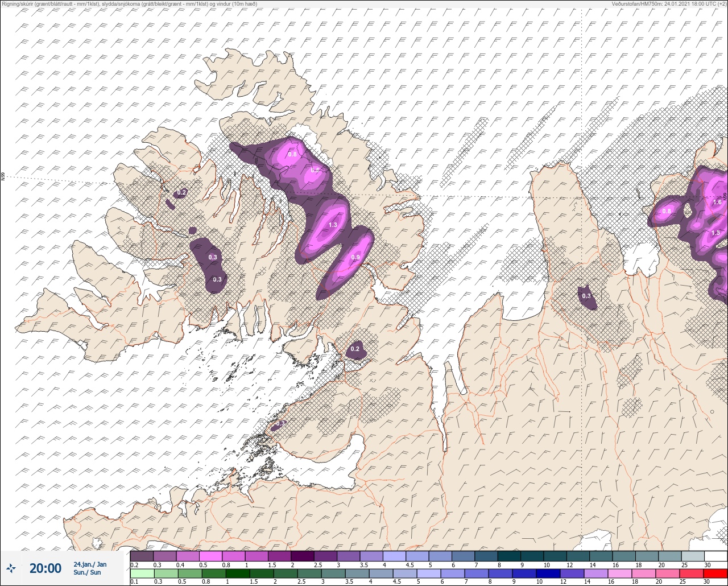This screenshot has height=586, width=728.
Task: Click the 1.5 precipitation value at the east edge
Action: click(715, 233)
